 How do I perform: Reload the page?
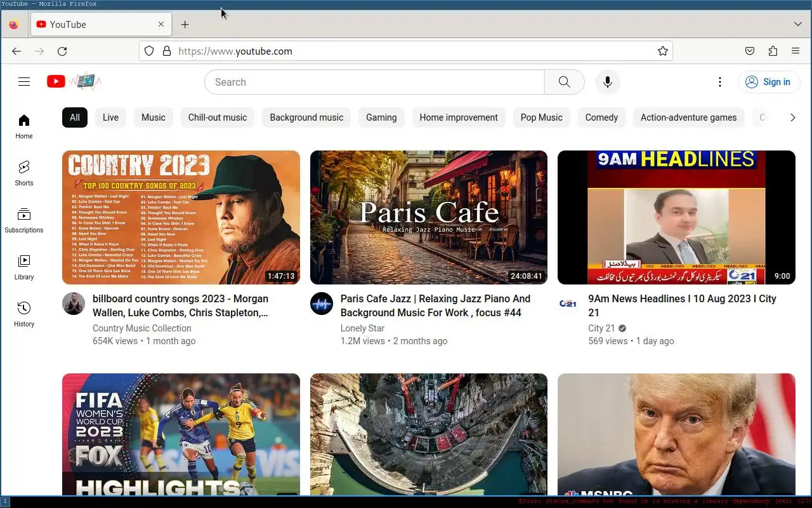pos(62,51)
